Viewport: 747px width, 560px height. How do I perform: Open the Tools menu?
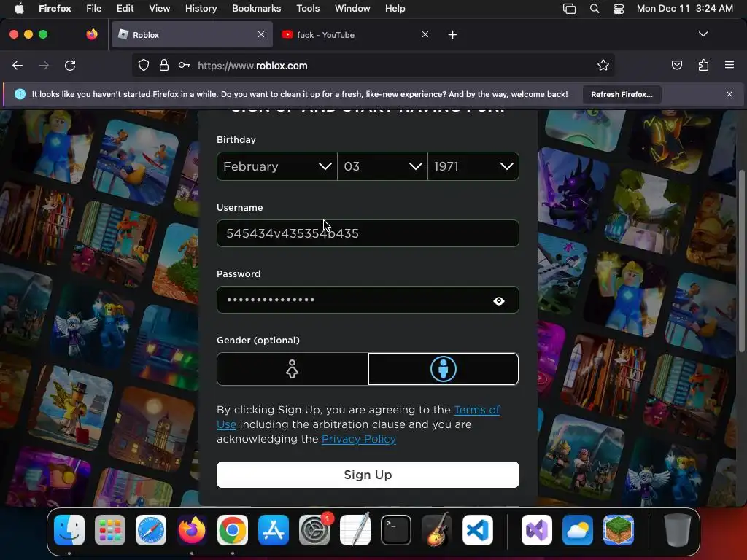pos(308,9)
